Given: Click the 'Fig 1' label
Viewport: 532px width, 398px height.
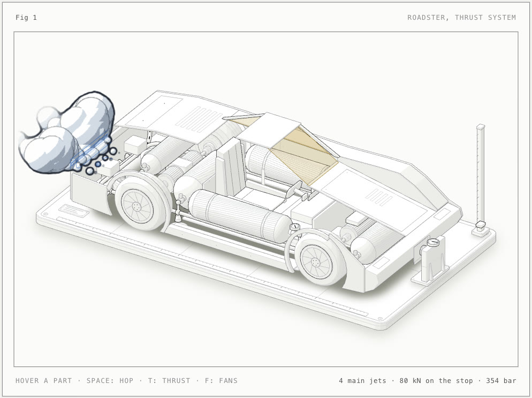Looking at the screenshot, I should 26,18.
